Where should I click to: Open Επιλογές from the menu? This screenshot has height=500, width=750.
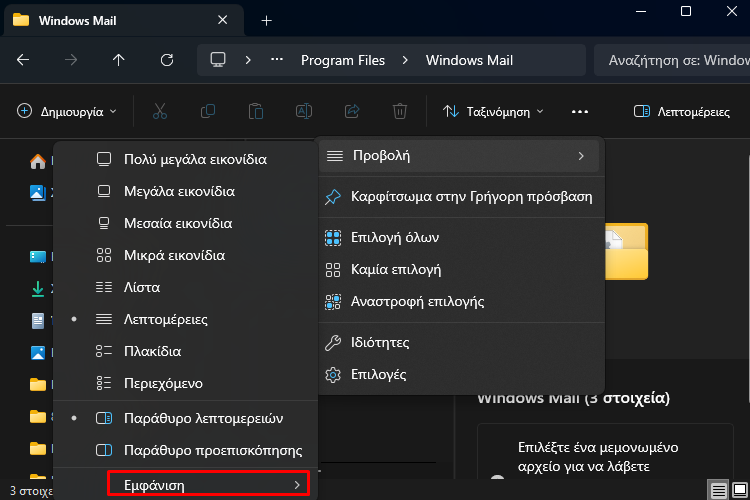[459, 374]
